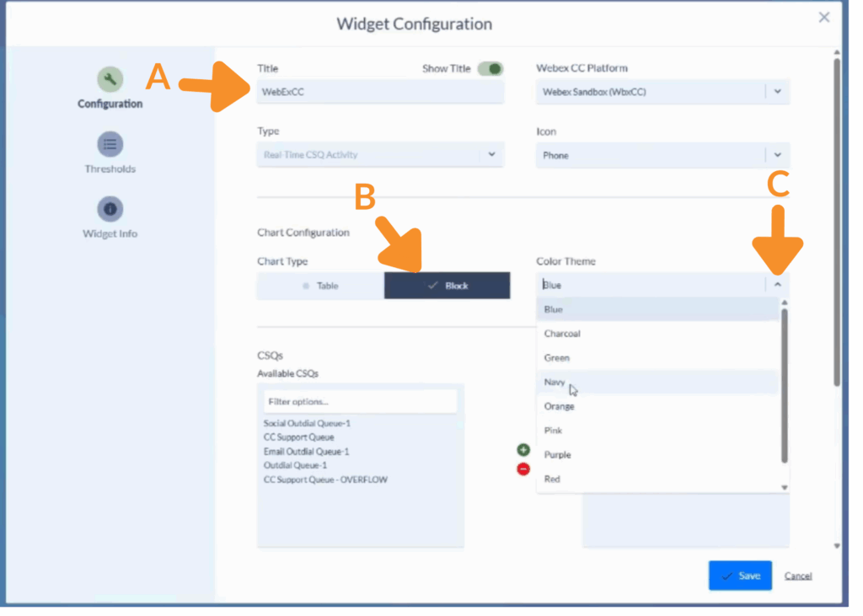Select the Block chart type
The image size is (863, 616).
pos(448,286)
